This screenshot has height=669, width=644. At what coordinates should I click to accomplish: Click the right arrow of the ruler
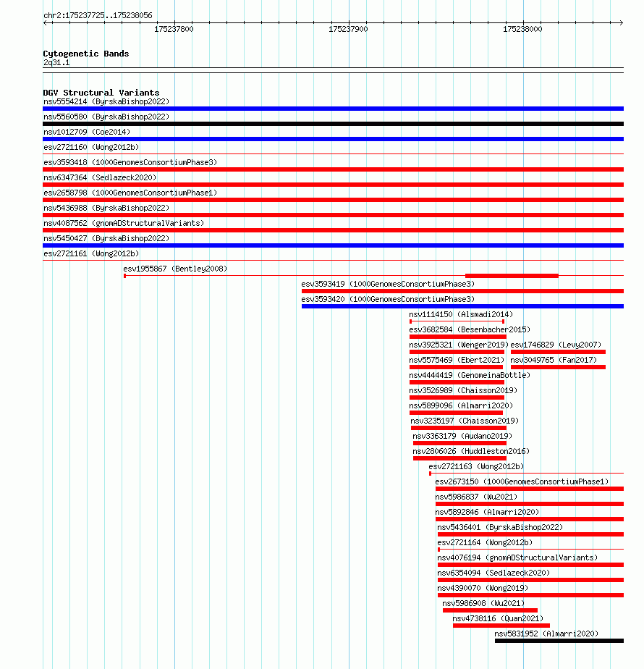[x=622, y=22]
